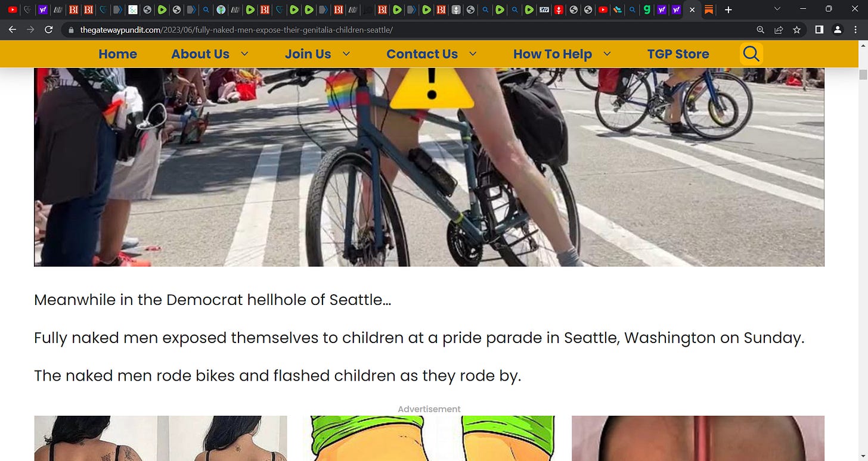Open a new tab with plus button
868x461 pixels.
click(728, 10)
